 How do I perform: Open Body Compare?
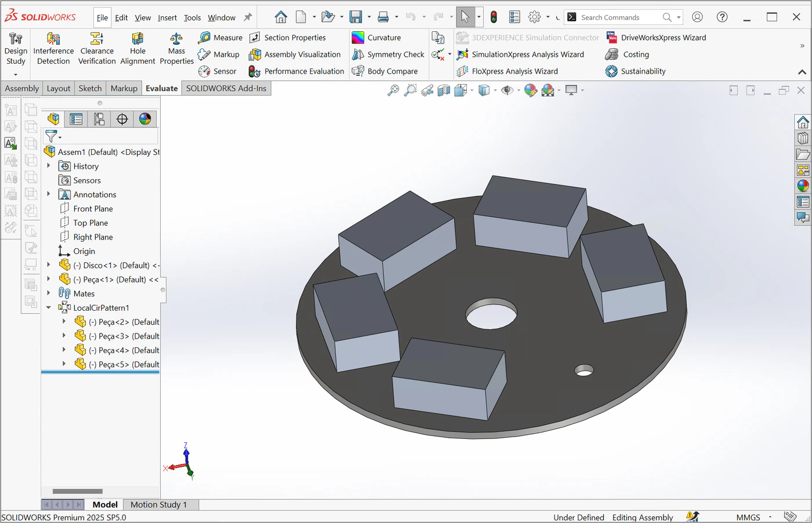385,71
